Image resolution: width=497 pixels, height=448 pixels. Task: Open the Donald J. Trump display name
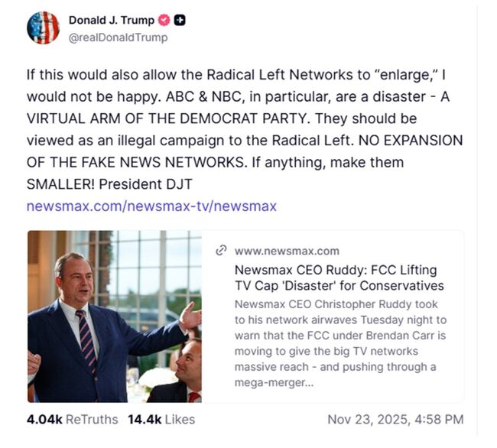click(111, 21)
